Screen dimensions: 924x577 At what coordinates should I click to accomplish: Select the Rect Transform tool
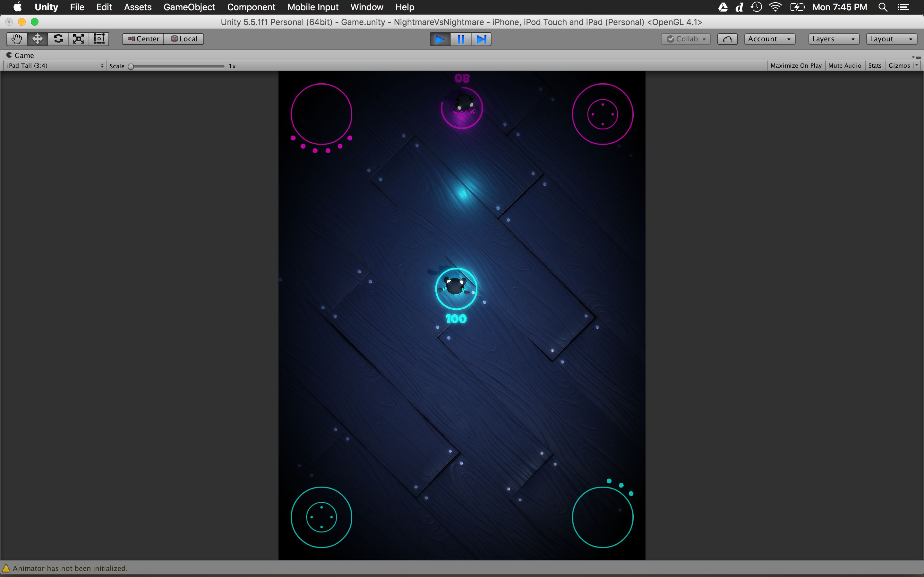(99, 39)
